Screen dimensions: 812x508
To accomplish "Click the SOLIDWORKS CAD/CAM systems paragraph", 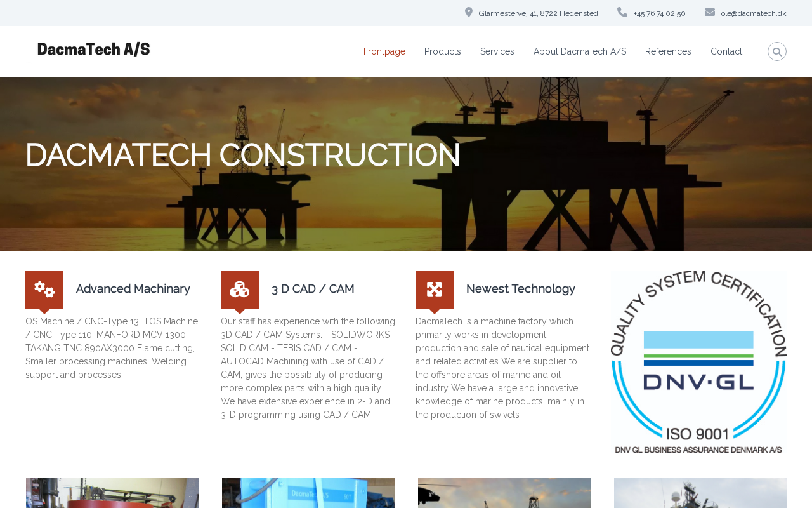I will 308,368.
